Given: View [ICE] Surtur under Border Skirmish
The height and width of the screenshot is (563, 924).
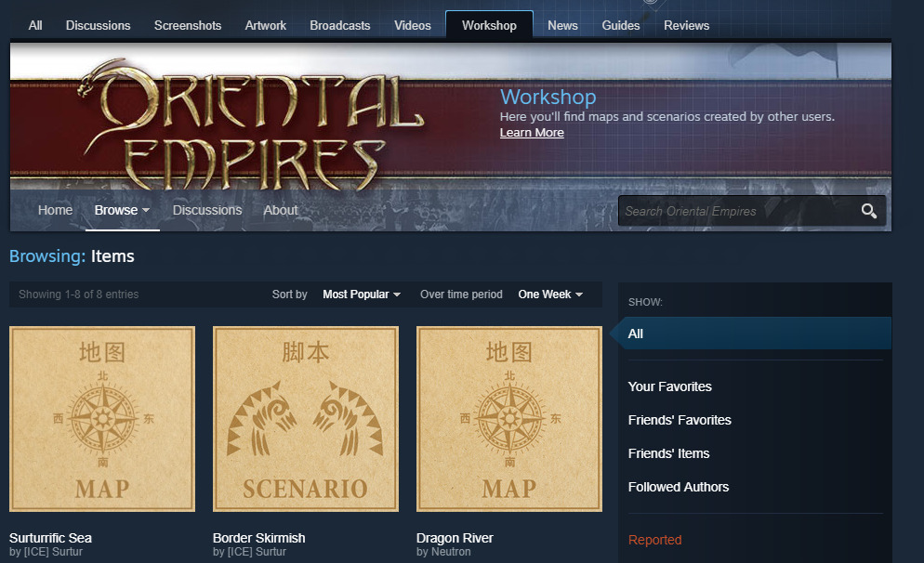Looking at the screenshot, I should 257,552.
